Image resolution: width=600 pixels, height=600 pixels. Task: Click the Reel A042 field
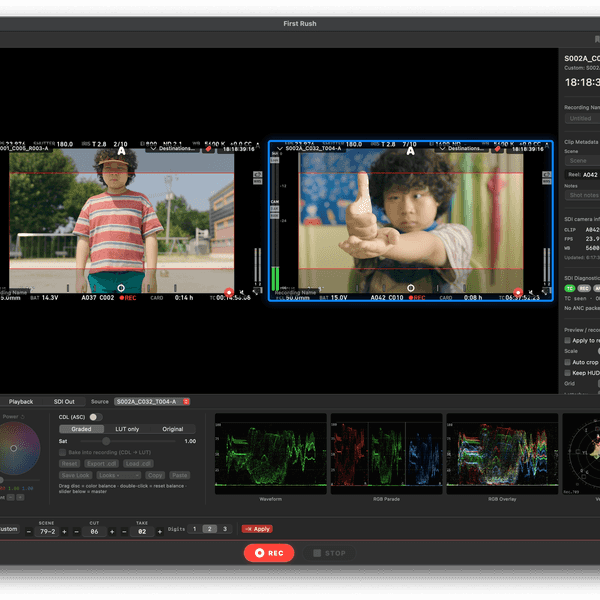click(582, 174)
